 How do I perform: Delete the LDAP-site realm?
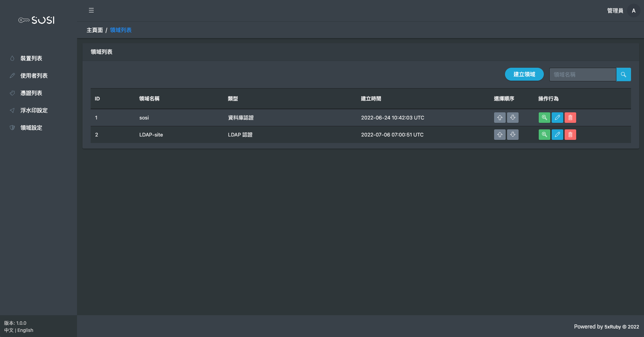570,134
